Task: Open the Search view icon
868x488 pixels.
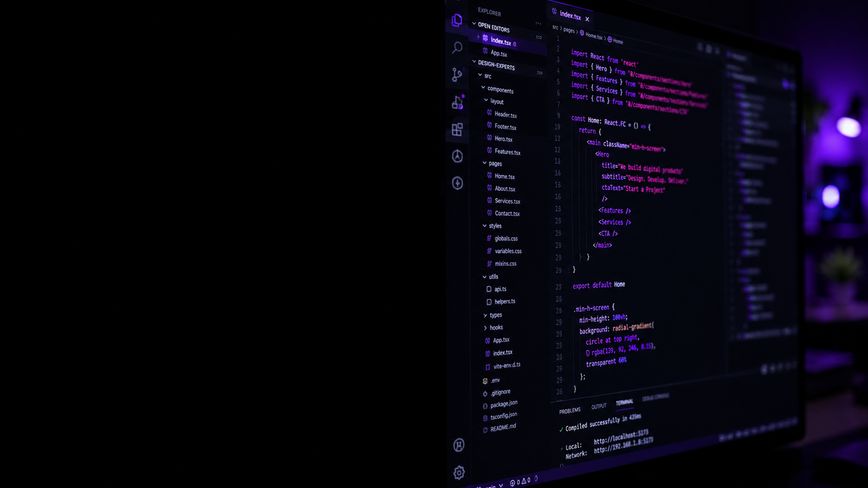Action: 457,48
